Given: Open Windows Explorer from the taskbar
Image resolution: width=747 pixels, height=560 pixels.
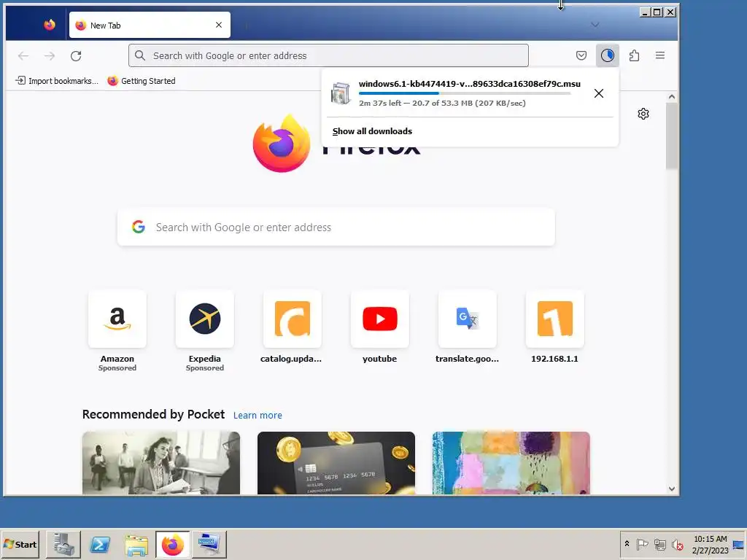Looking at the screenshot, I should pos(136,544).
